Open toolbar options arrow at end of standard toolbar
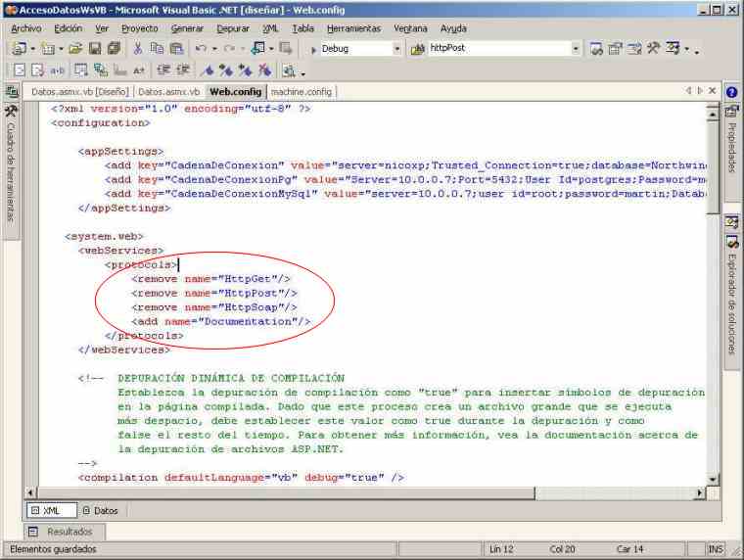The height and width of the screenshot is (560, 744). tap(697, 51)
